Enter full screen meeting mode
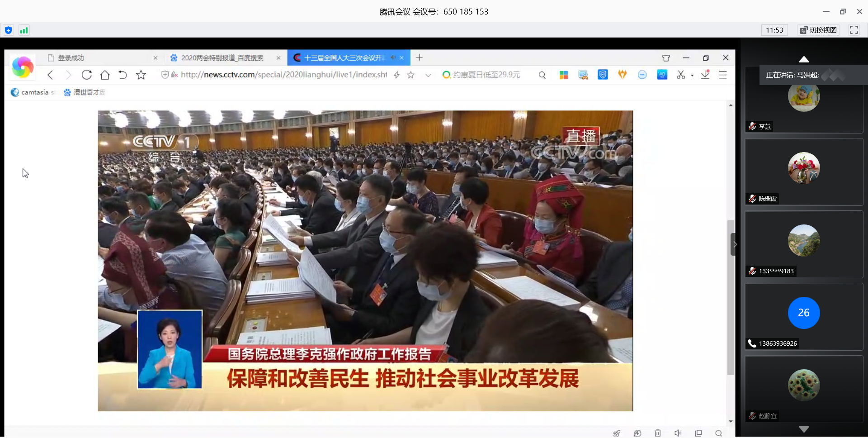Screen dimensions: 868x438 (854, 30)
